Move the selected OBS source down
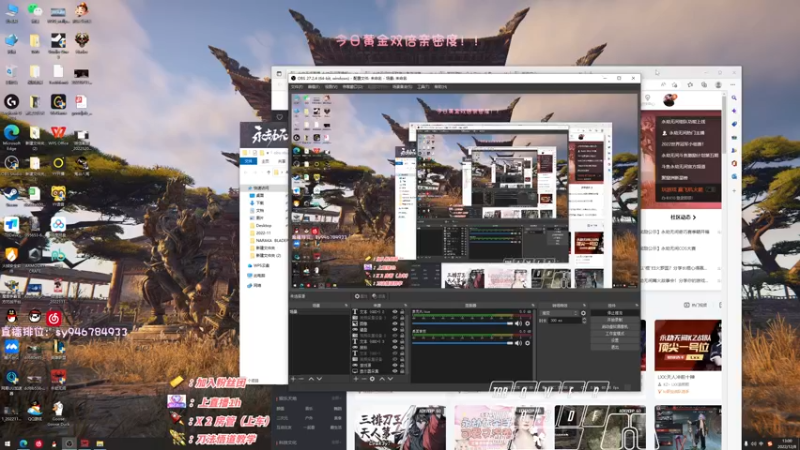This screenshot has width=800, height=450. 390,379
